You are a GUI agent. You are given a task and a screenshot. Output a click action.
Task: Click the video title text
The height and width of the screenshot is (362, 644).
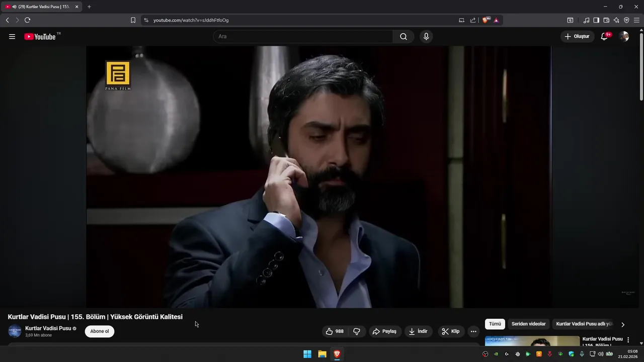[95, 317]
